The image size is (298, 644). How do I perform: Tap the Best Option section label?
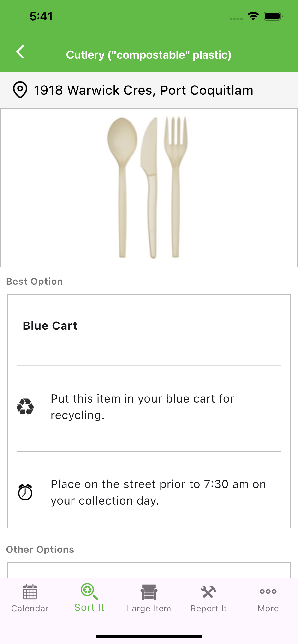tap(35, 282)
